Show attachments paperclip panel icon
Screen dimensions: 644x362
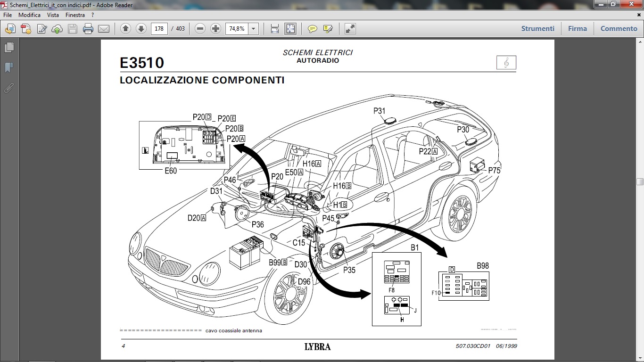[x=9, y=88]
